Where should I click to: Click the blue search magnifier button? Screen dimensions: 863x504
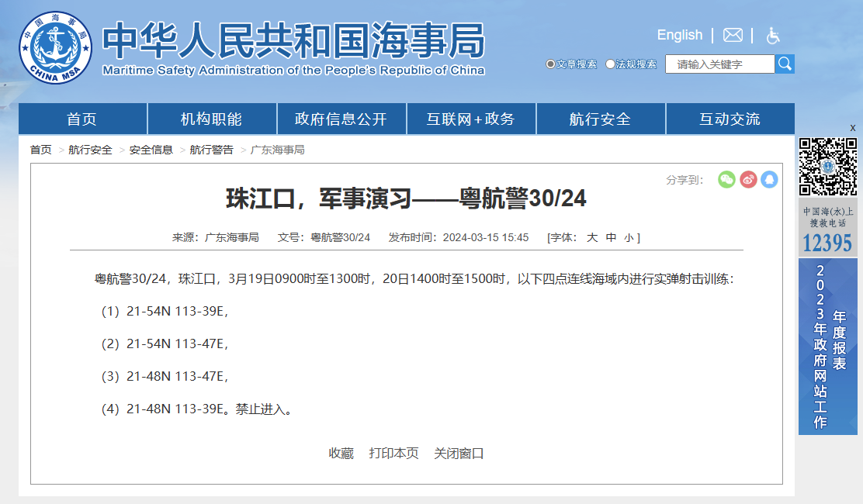click(x=785, y=64)
